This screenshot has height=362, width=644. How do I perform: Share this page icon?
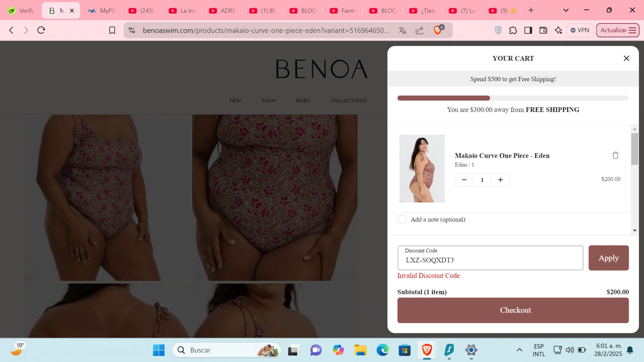click(x=419, y=30)
